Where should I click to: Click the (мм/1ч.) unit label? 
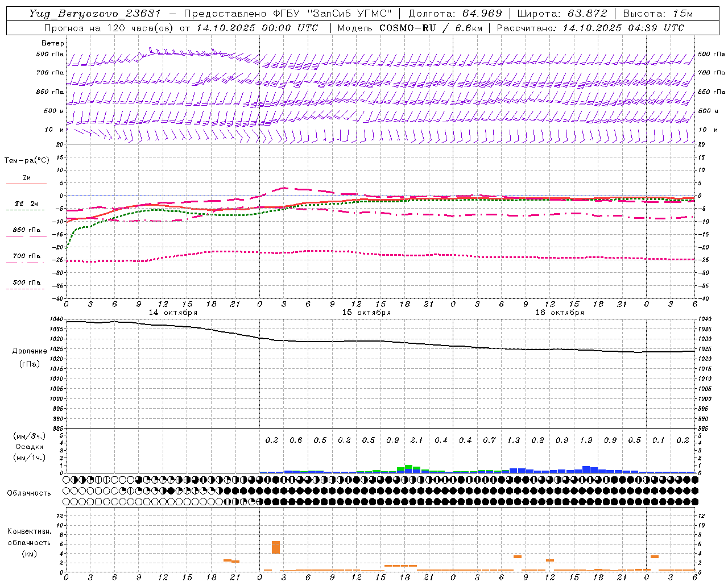29,458
